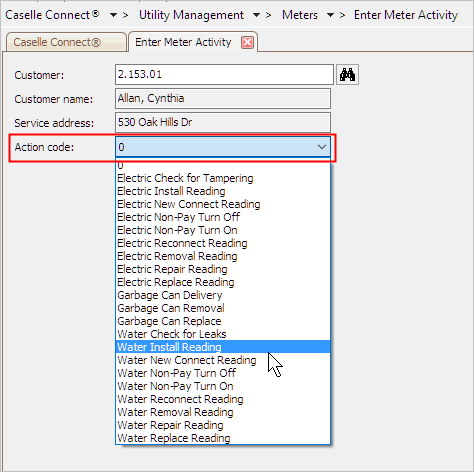The height and width of the screenshot is (472, 474).
Task: Select the Enter Meter Activity tab
Action: (183, 42)
